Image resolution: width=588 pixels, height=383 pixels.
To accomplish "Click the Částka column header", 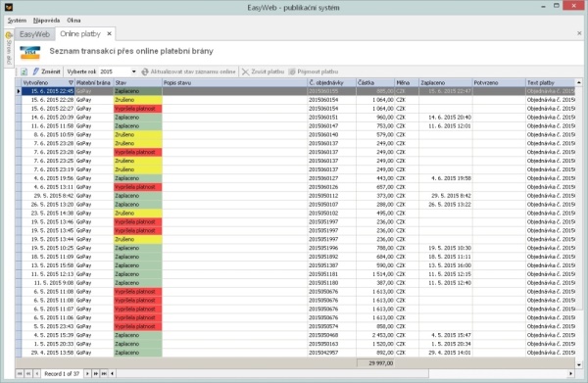I will click(x=375, y=82).
